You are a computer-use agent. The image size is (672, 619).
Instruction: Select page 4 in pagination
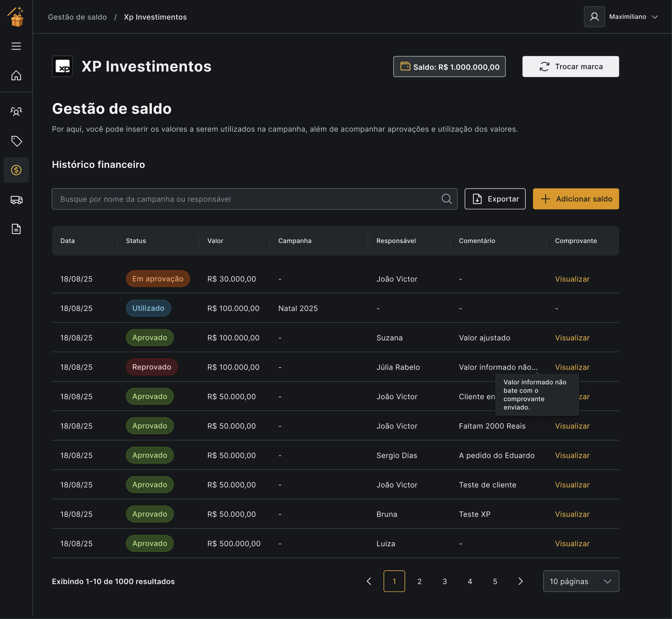470,581
